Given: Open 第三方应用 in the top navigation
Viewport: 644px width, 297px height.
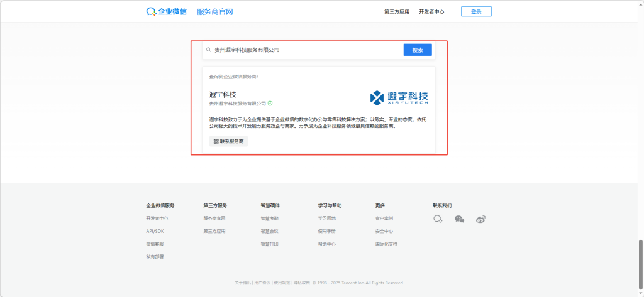Looking at the screenshot, I should click(397, 12).
